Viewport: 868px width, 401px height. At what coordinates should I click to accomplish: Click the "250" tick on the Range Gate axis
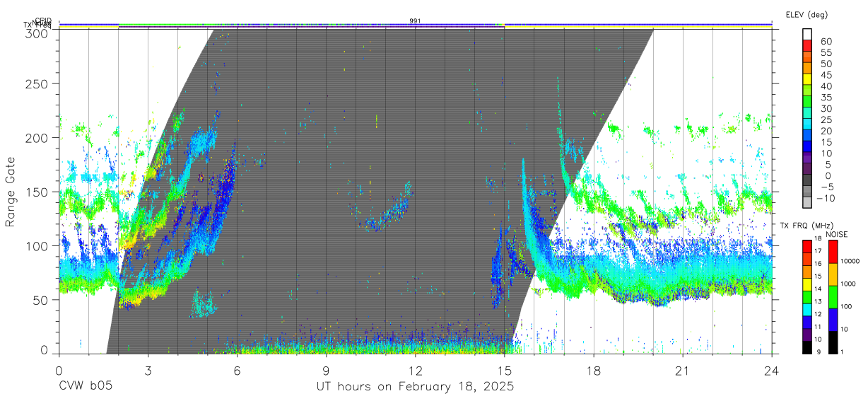point(37,84)
